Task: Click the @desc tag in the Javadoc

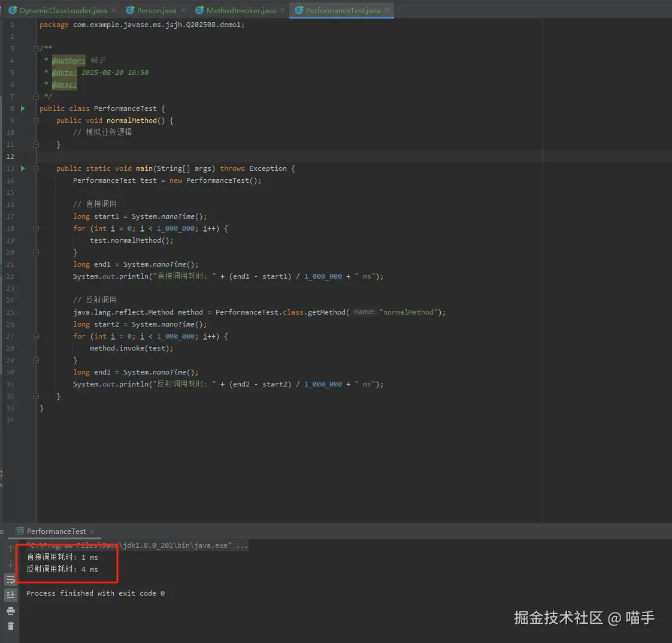Action: pyautogui.click(x=64, y=84)
